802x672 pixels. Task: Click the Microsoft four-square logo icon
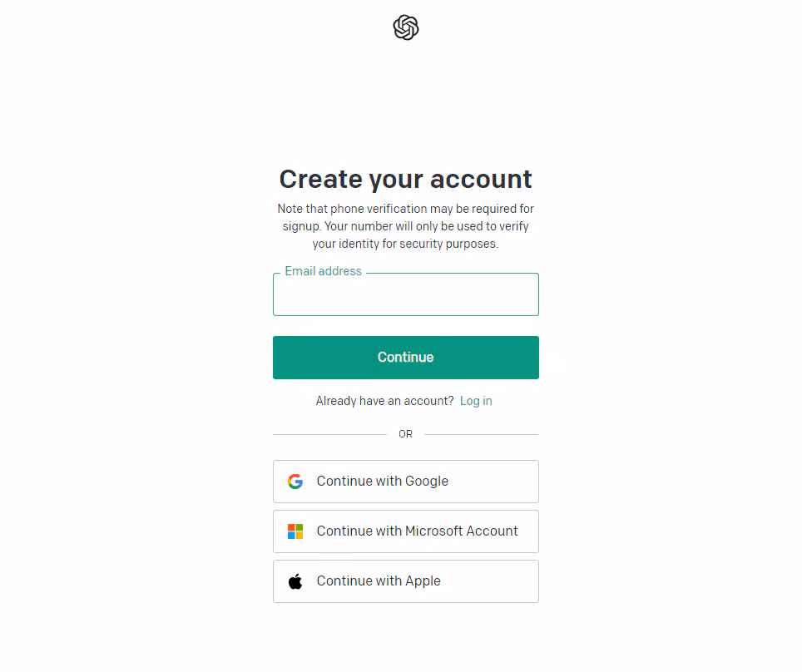pos(295,531)
